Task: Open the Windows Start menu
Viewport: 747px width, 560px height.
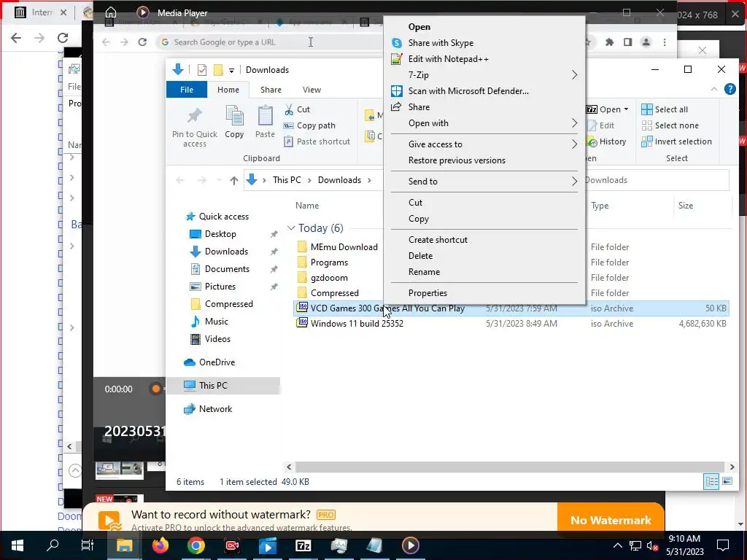Action: (18, 545)
